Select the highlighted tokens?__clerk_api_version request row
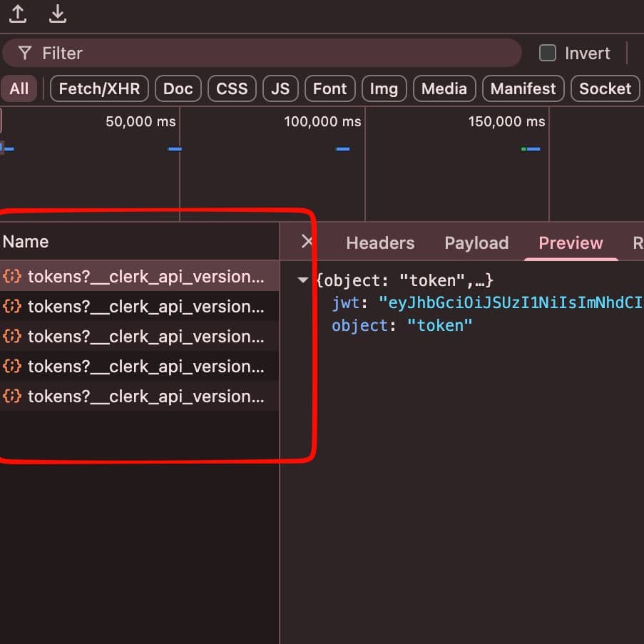The width and height of the screenshot is (644, 644). (139, 277)
